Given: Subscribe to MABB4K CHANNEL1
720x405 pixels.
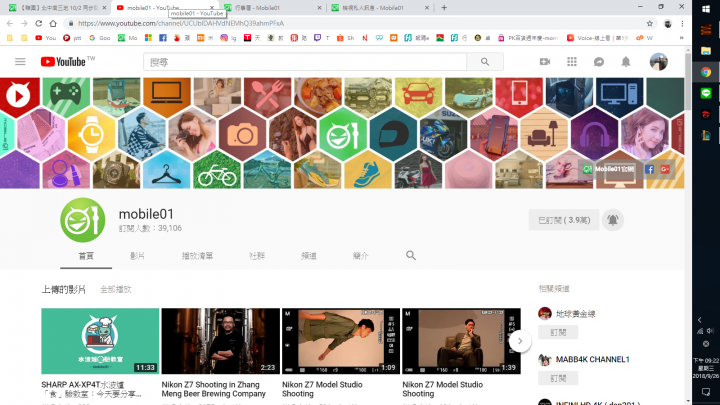Looking at the screenshot, I should (x=558, y=378).
